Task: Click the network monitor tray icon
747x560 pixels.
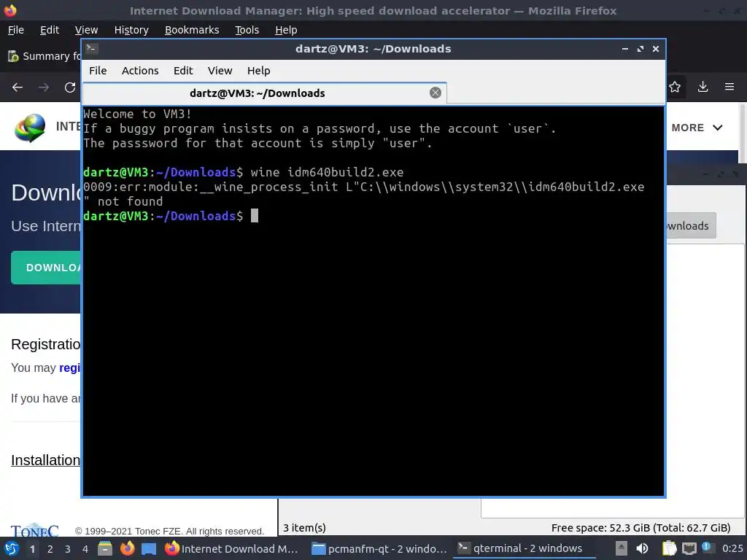Action: pyautogui.click(x=689, y=548)
